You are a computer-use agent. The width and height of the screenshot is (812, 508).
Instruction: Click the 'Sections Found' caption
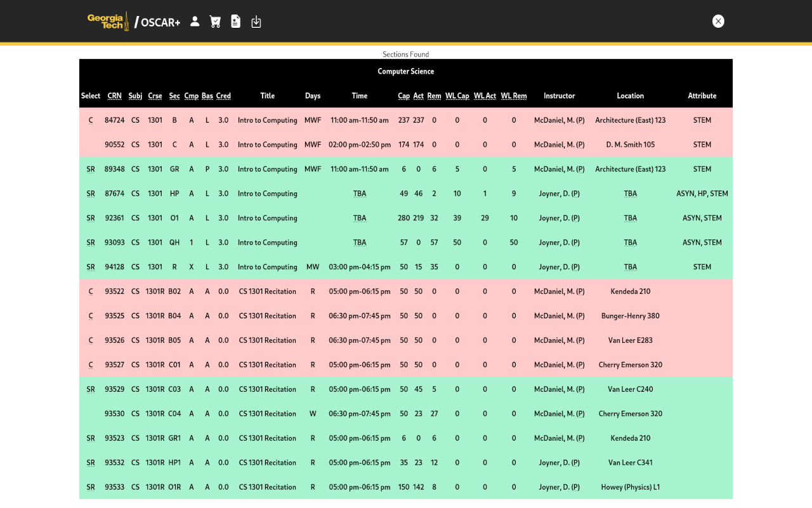pos(406,54)
